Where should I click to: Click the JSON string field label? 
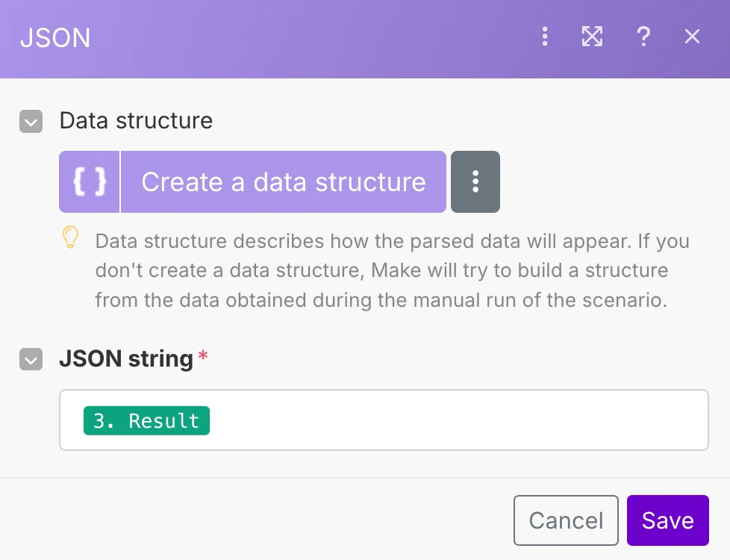point(126,359)
